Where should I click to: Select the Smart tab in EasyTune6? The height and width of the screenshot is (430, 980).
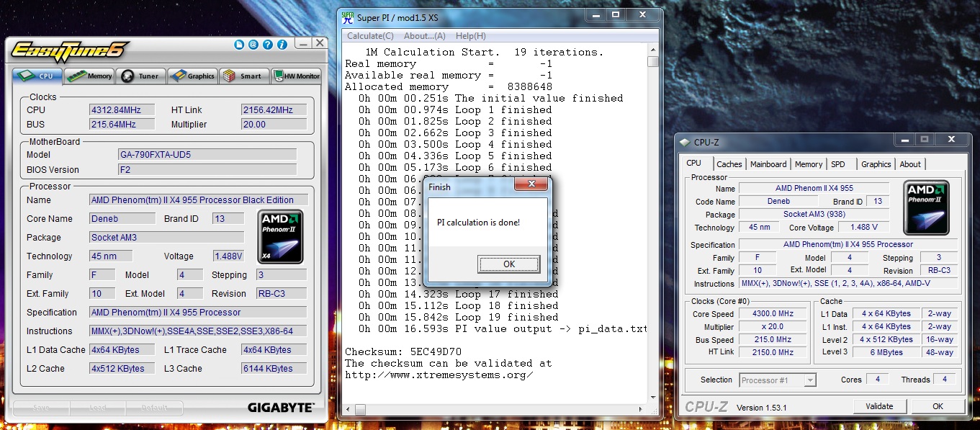(244, 76)
